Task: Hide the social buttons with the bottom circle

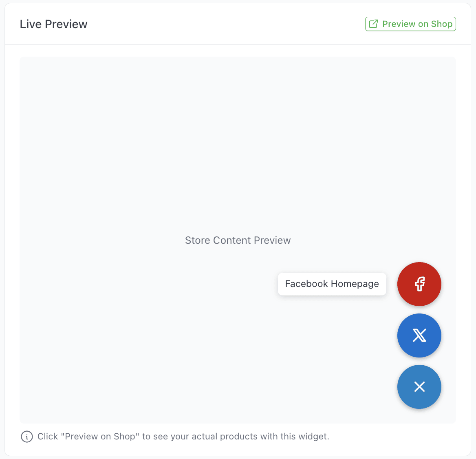Action: (x=419, y=386)
